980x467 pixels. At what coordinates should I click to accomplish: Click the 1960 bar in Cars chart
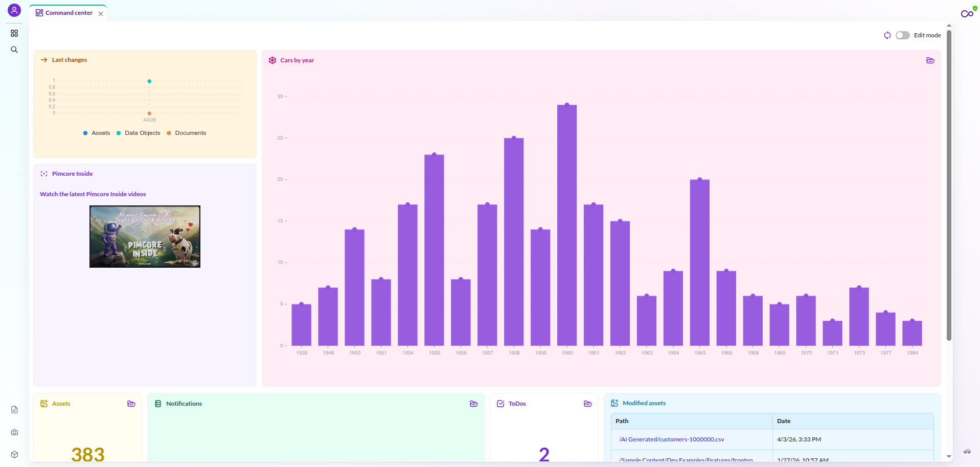[x=567, y=225]
